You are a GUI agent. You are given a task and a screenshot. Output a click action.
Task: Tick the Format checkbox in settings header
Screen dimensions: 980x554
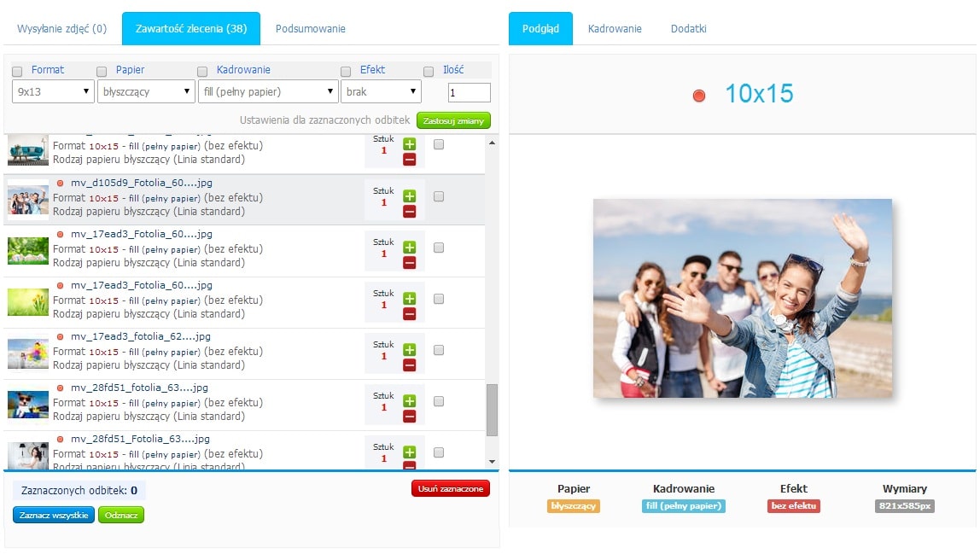pyautogui.click(x=17, y=72)
